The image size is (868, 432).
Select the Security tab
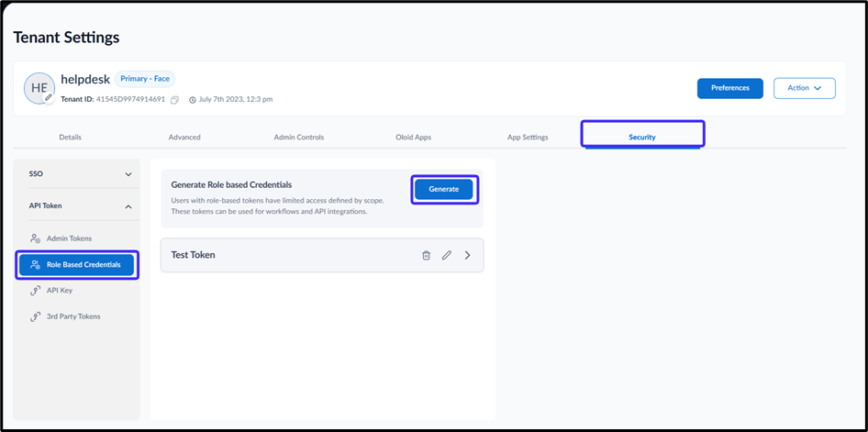(x=642, y=138)
